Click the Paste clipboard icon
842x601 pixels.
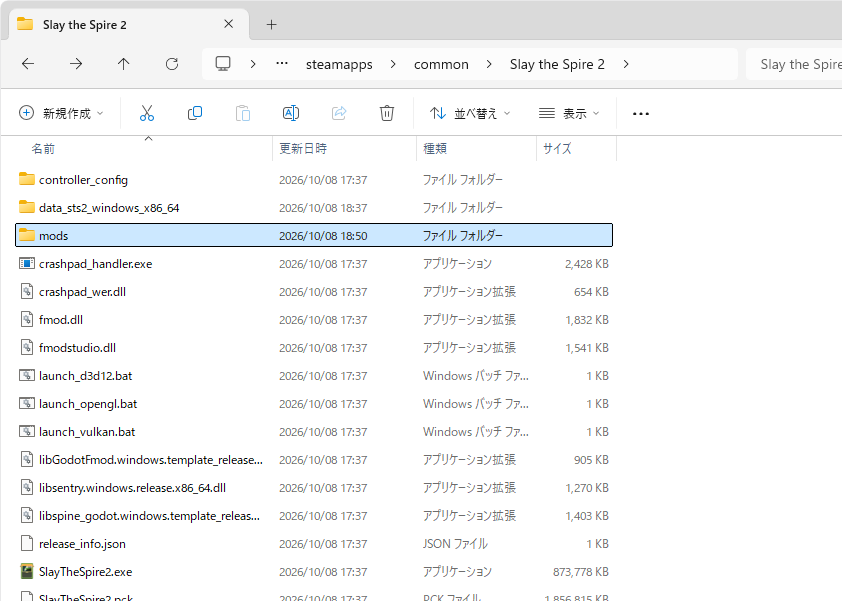[x=243, y=113]
